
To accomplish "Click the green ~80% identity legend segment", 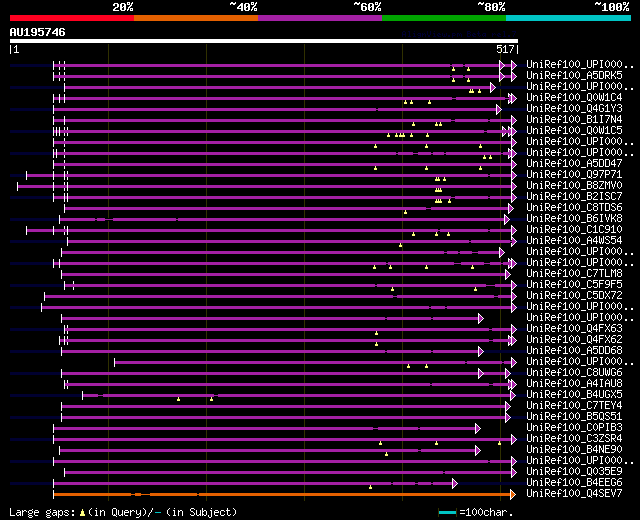I will (x=444, y=18).
